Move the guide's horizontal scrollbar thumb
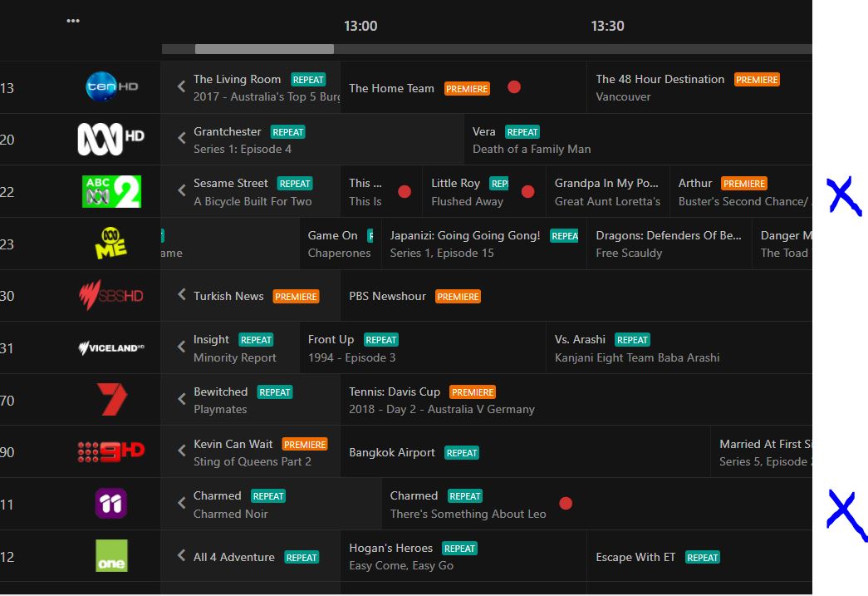The width and height of the screenshot is (868, 596). point(265,49)
